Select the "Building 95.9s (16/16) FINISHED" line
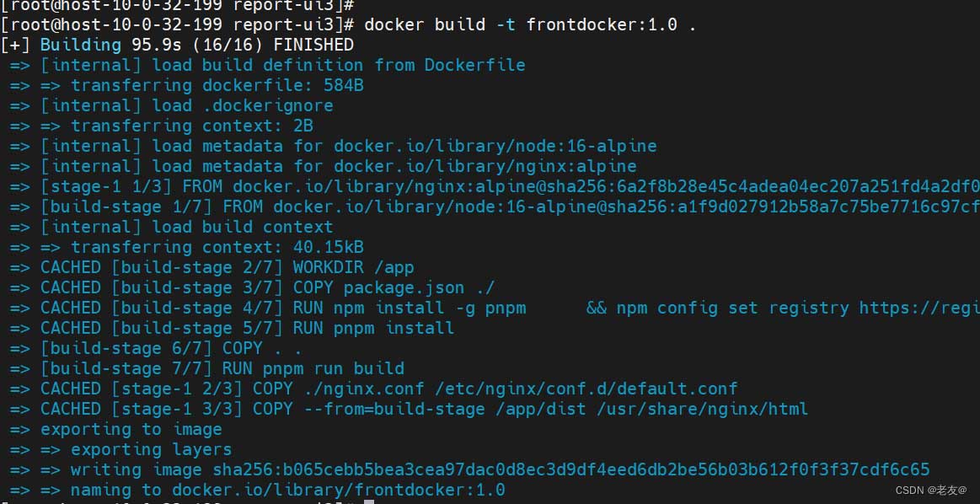Image resolution: width=980 pixels, height=504 pixels. pos(178,45)
